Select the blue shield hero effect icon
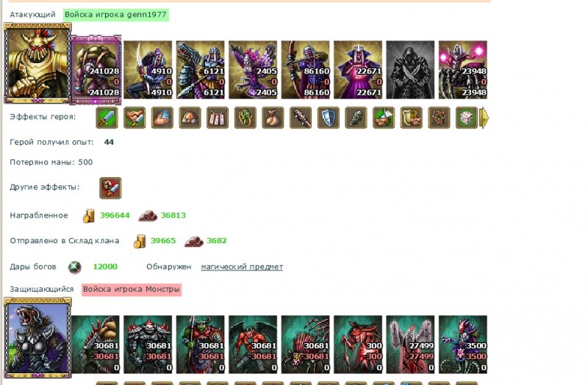Image resolution: width=588 pixels, height=385 pixels. (328, 118)
